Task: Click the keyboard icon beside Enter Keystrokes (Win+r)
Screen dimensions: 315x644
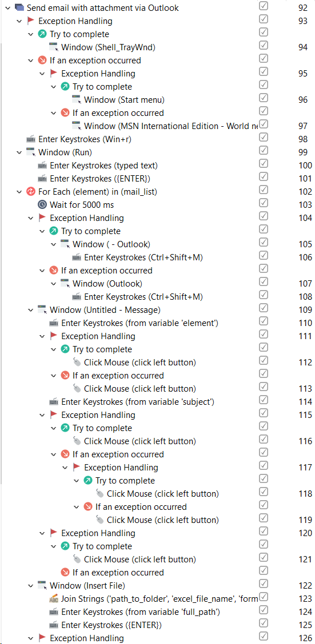Action: [x=30, y=139]
